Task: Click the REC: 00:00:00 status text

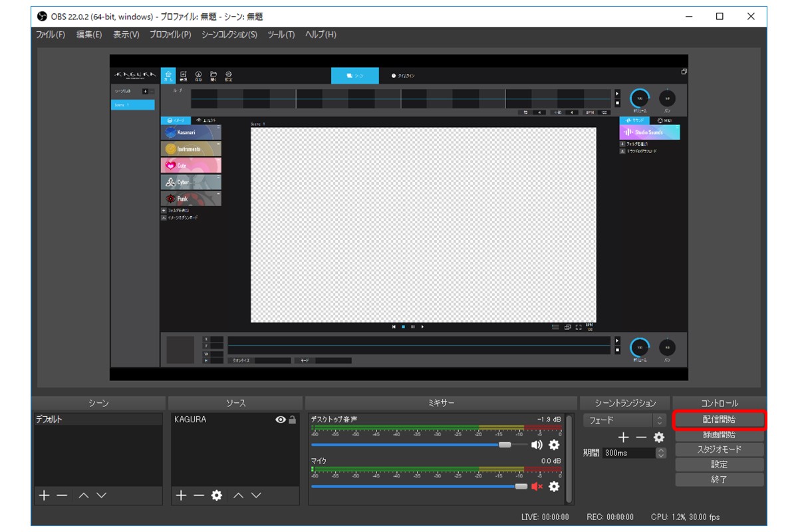Action: coord(610,517)
